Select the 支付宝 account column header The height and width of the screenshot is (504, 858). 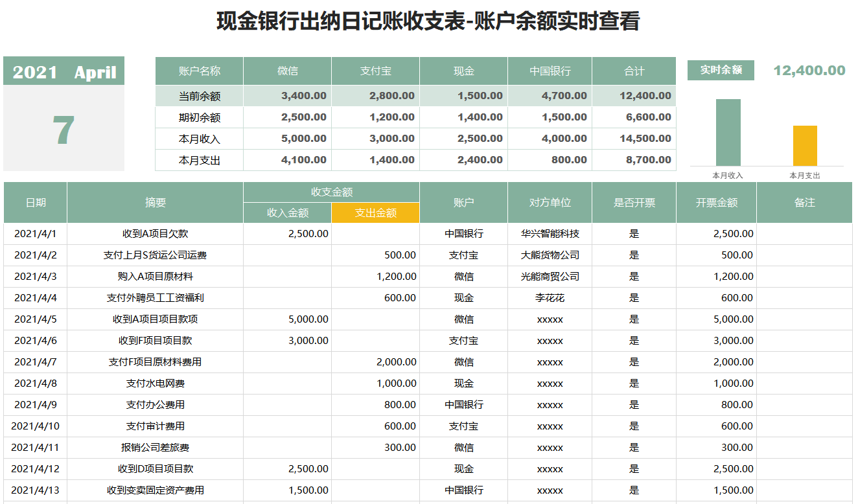click(376, 71)
